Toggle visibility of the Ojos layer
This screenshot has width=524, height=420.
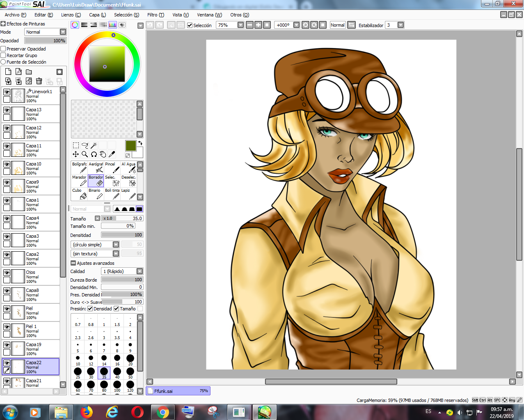pyautogui.click(x=7, y=273)
